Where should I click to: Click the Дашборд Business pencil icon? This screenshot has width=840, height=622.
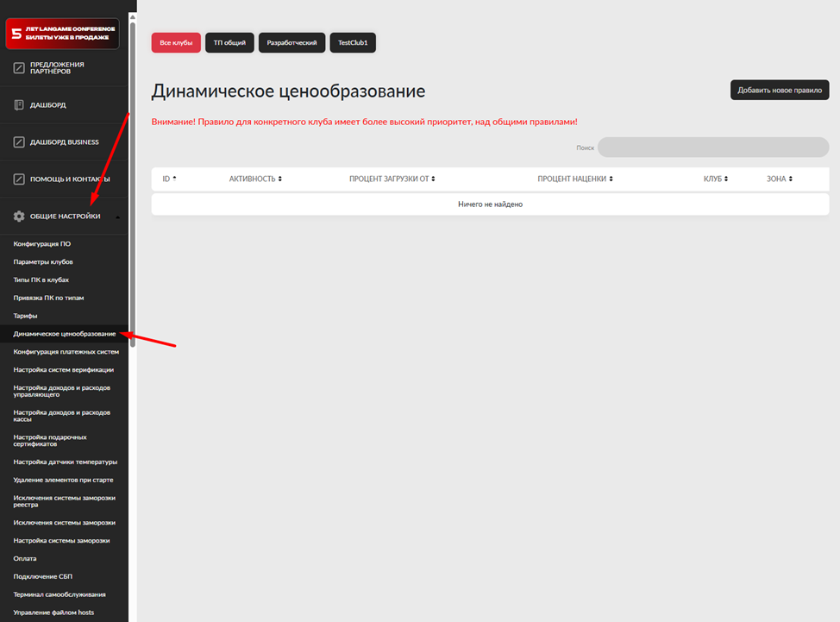point(19,142)
